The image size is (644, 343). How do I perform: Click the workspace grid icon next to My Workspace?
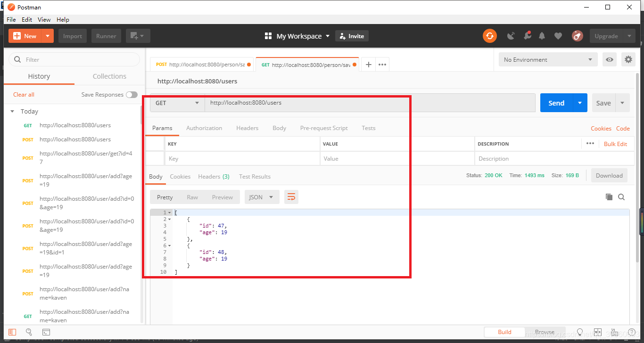coord(268,36)
